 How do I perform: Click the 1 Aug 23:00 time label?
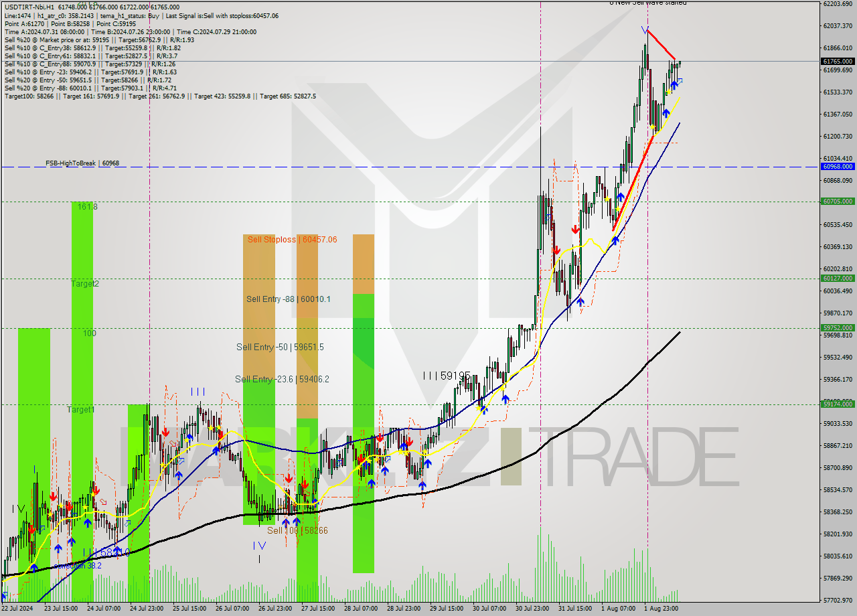[661, 609]
